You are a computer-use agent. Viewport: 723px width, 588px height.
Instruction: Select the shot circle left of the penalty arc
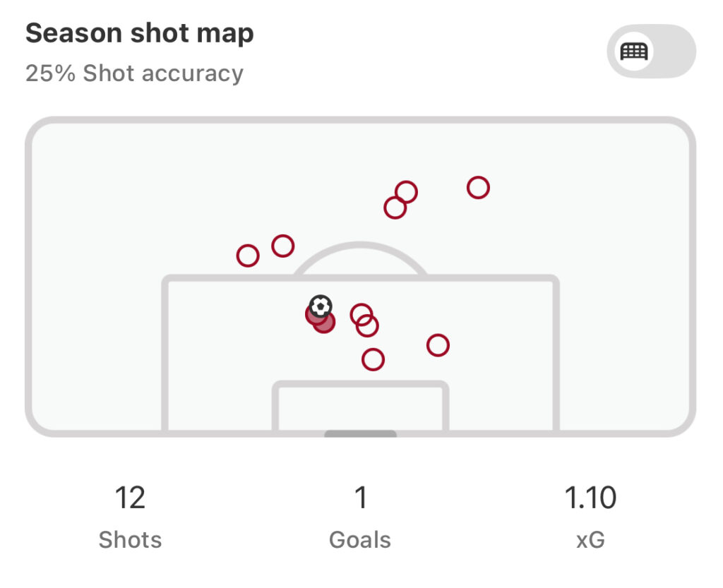[282, 246]
